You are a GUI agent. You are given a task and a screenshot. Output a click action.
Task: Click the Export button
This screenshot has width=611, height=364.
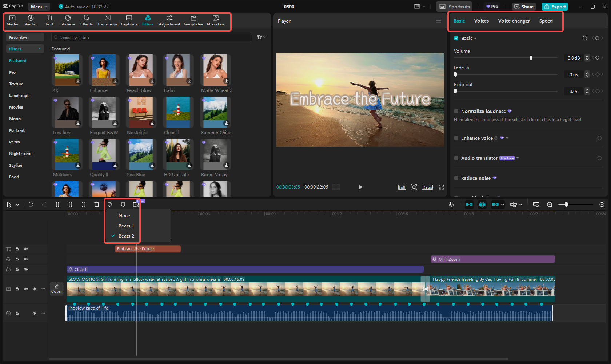click(555, 7)
